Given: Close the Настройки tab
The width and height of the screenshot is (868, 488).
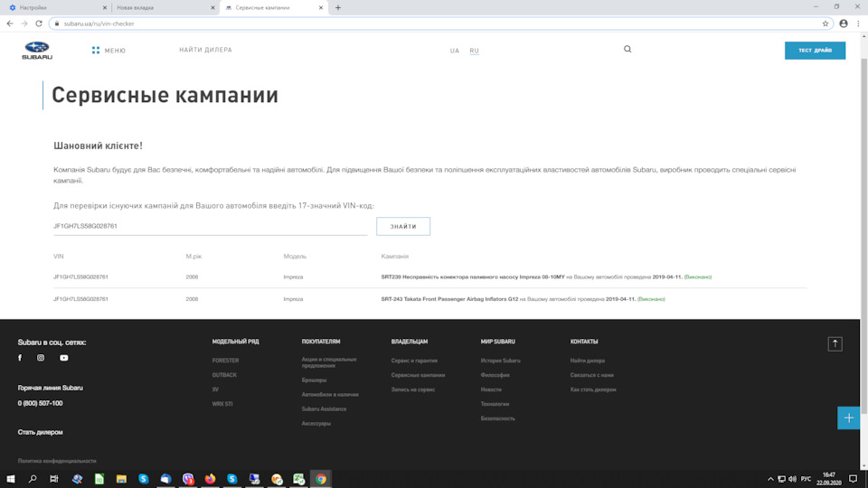Looking at the screenshot, I should coord(105,8).
